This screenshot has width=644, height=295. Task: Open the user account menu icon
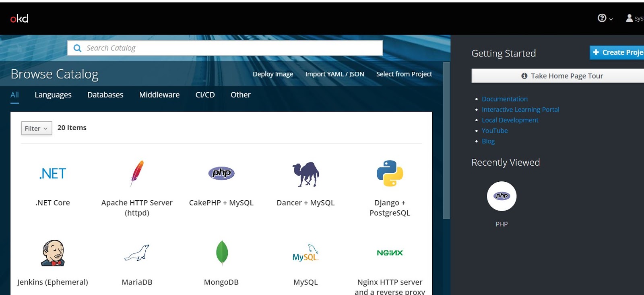coord(629,18)
